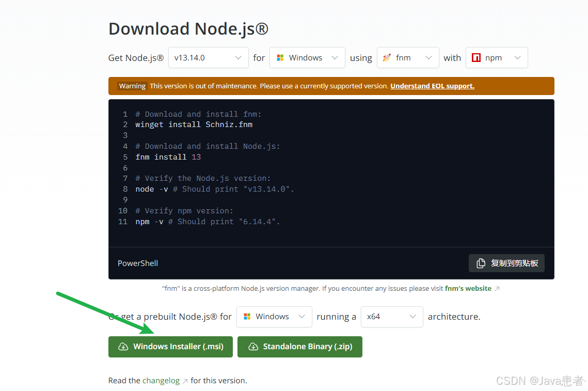
Task: Click the chevron arrow of the version selector
Action: (x=238, y=58)
